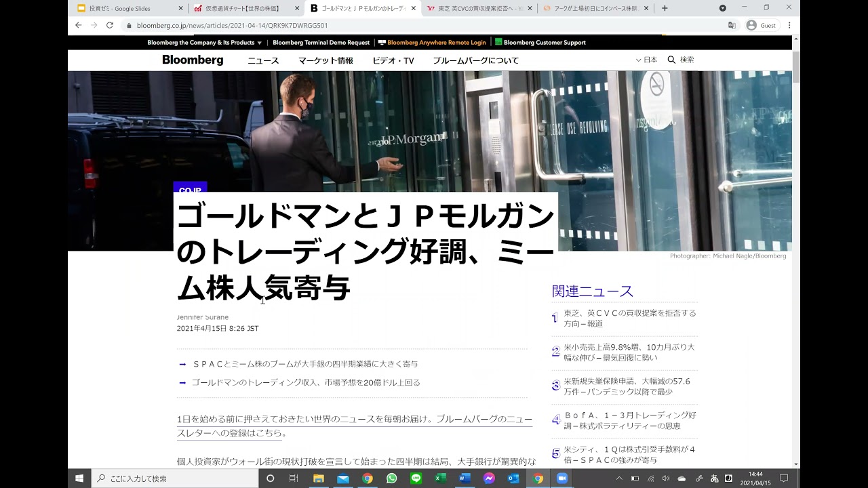Open Bloomberg Terminal Demo Request link
The height and width of the screenshot is (488, 868).
point(321,42)
